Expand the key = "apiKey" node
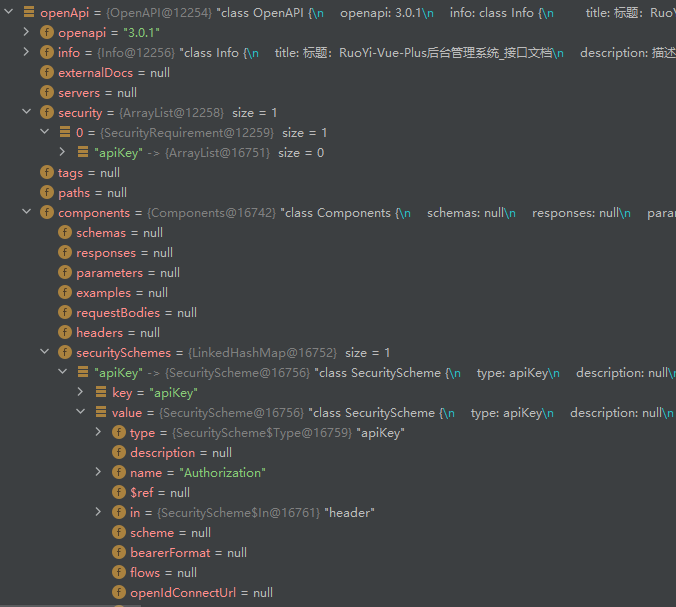The height and width of the screenshot is (607, 676). 81,392
